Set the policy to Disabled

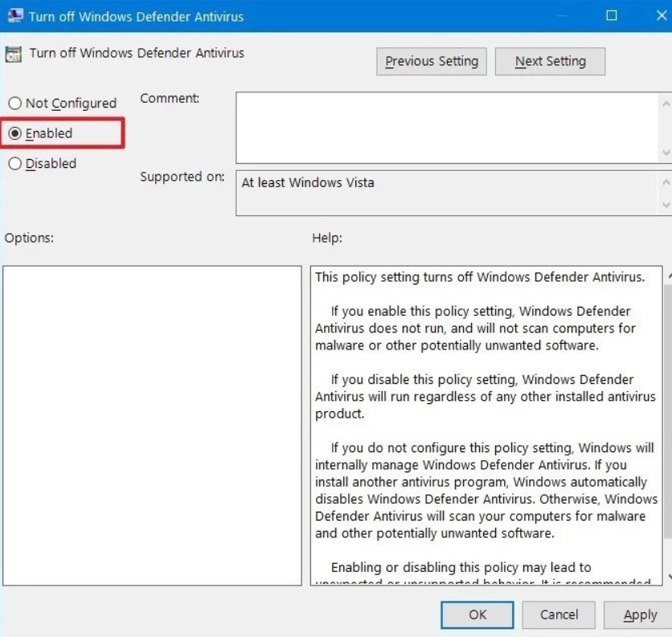point(15,164)
